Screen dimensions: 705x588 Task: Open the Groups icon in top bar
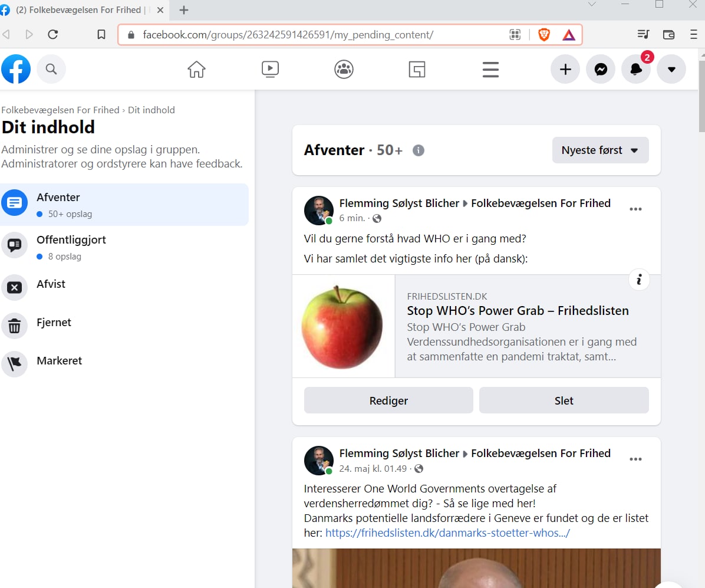(344, 69)
